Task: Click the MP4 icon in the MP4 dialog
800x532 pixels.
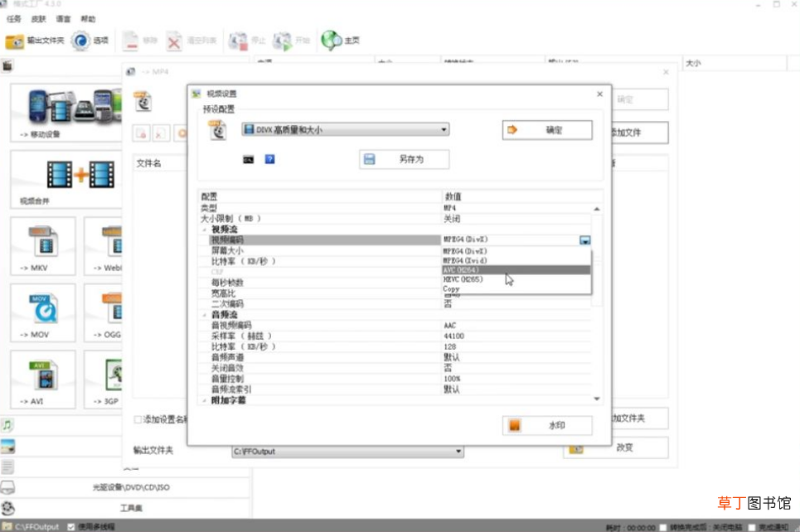Action: click(x=143, y=101)
